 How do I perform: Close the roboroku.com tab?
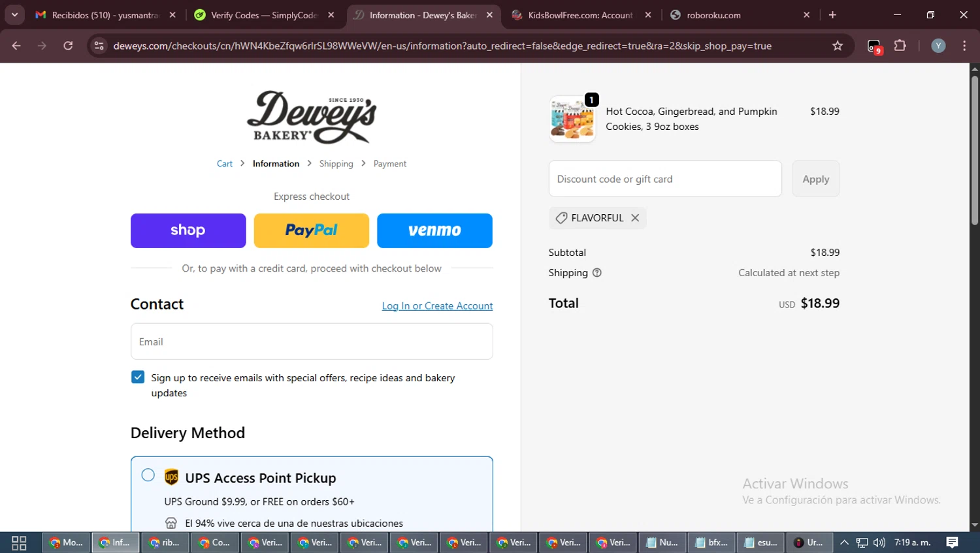[807, 15]
